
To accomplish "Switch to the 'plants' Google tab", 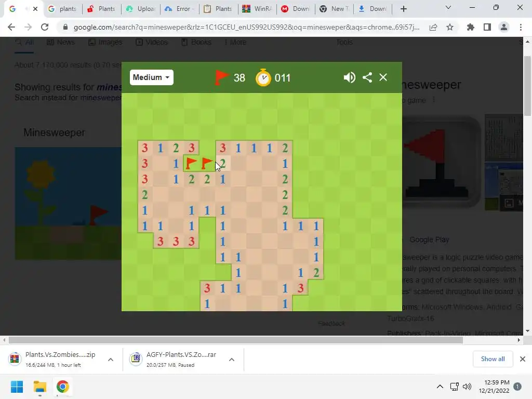I will [63, 9].
